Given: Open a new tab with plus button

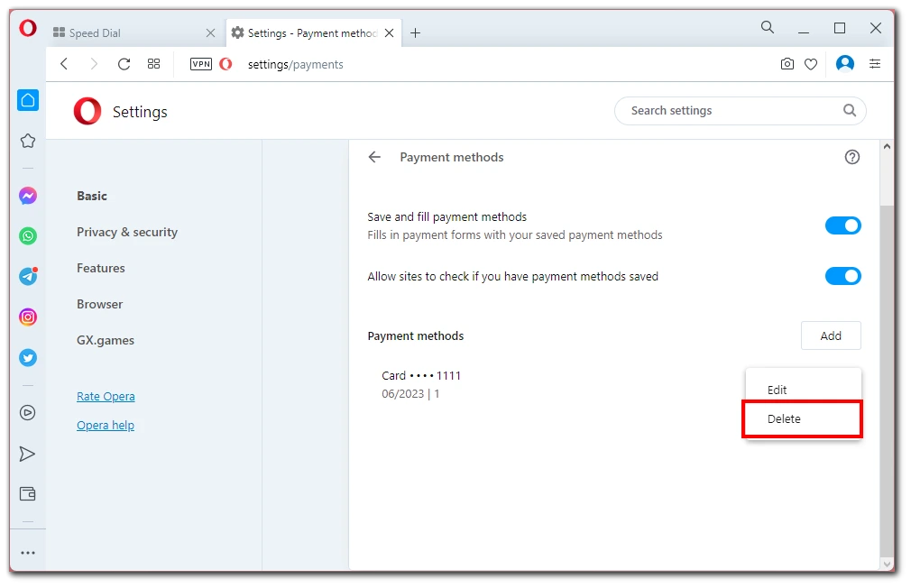Looking at the screenshot, I should pyautogui.click(x=416, y=33).
